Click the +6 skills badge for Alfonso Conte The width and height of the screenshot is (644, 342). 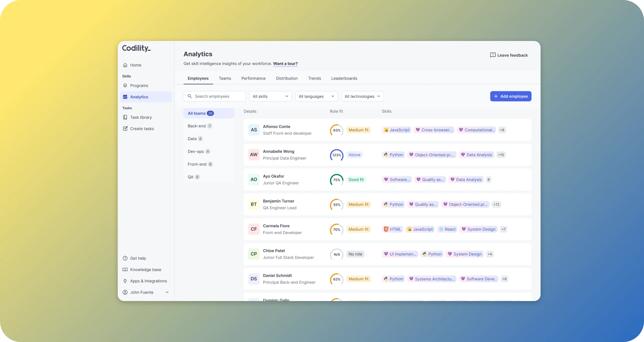coord(502,130)
